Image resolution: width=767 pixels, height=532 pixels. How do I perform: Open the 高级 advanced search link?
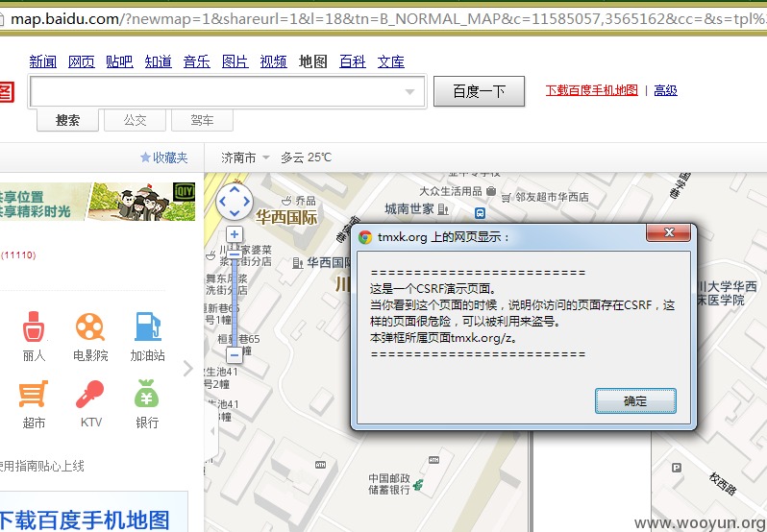click(x=666, y=90)
